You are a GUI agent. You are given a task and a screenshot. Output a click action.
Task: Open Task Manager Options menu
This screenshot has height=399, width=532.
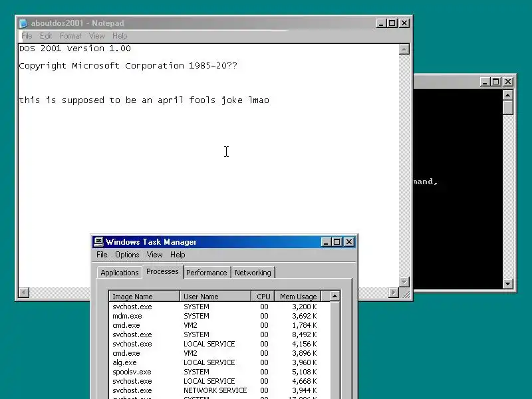127,255
